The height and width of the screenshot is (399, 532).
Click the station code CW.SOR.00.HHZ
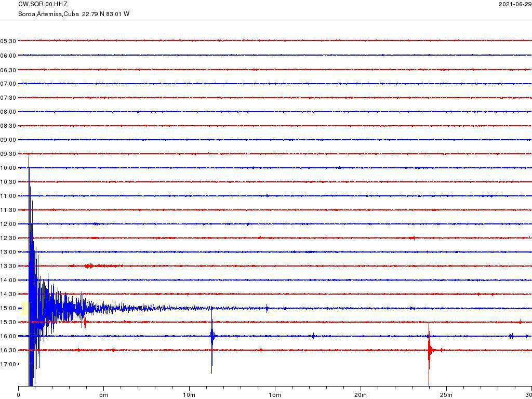(x=43, y=4)
